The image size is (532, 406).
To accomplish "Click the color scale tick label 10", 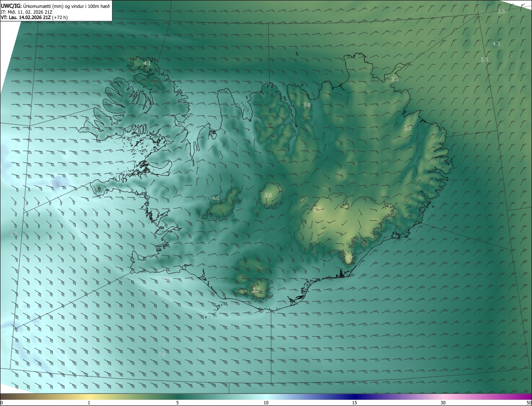I will 266,403.
